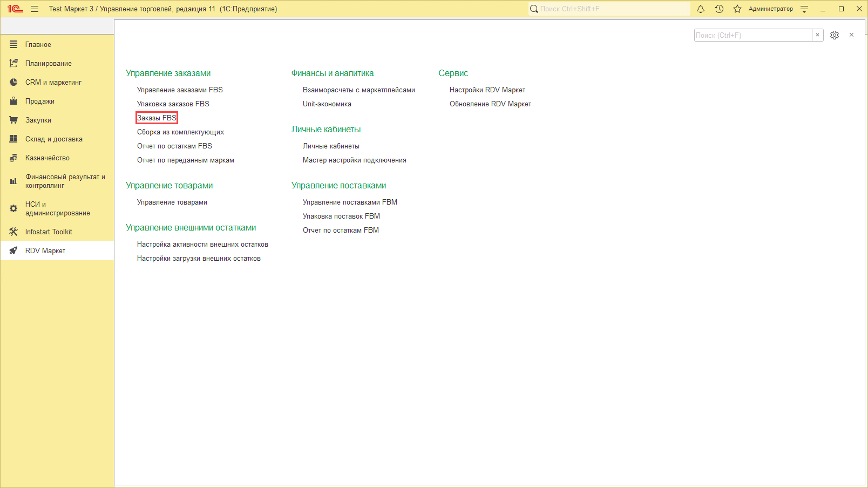Click the RDV Маркет rocket icon
868x488 pixels.
(x=13, y=250)
